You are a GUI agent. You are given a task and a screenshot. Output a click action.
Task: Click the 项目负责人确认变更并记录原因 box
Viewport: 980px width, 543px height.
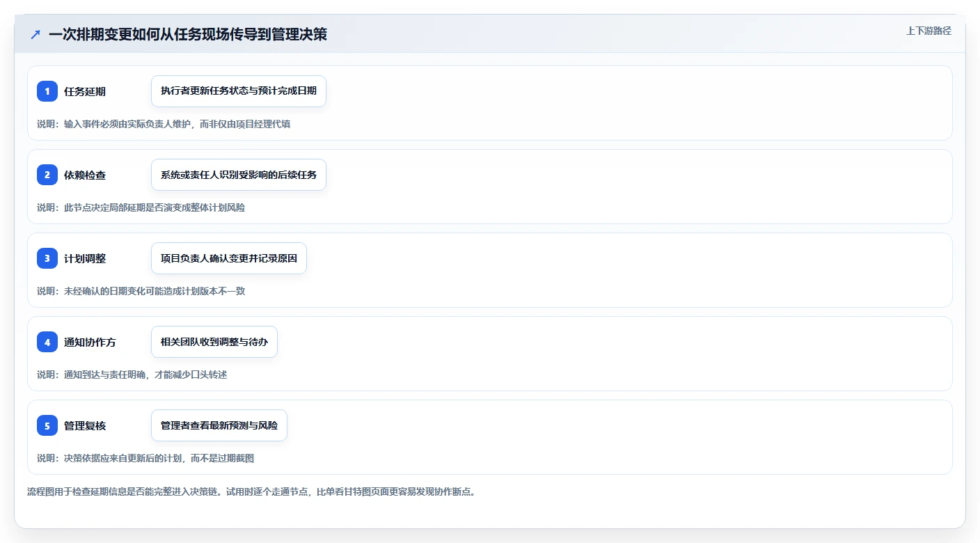click(x=229, y=258)
